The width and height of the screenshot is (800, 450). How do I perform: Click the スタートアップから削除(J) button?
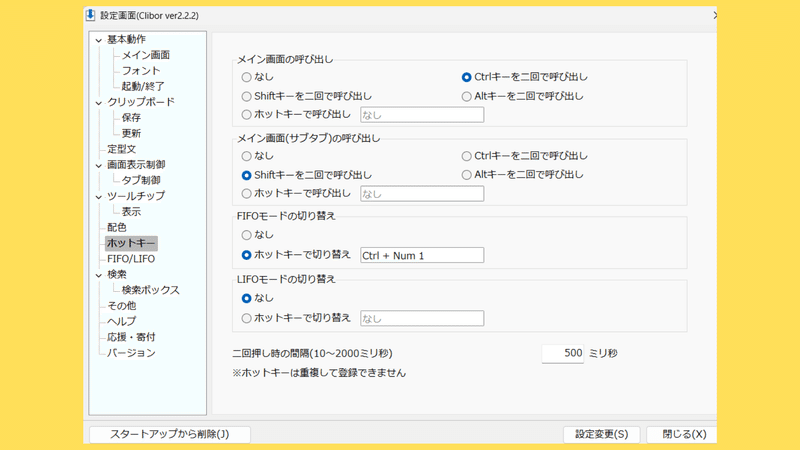pyautogui.click(x=169, y=434)
